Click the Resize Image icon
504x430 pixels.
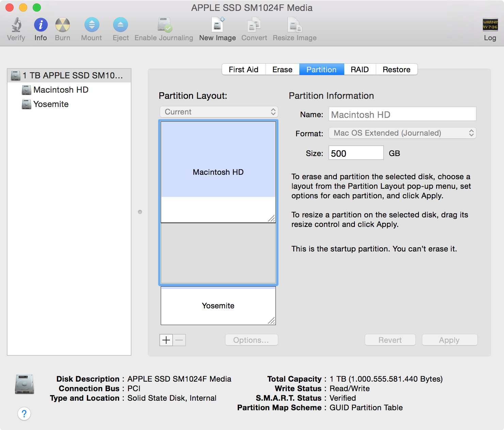coord(295,25)
